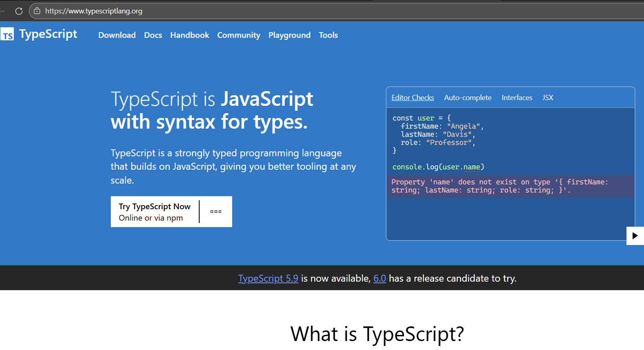
Task: Launch the Playground link
Action: tap(290, 35)
